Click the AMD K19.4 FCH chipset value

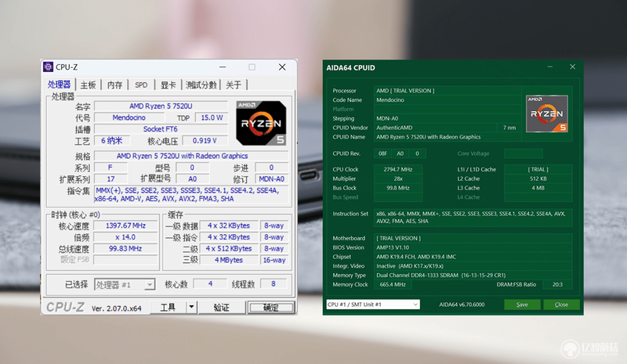tap(473, 257)
